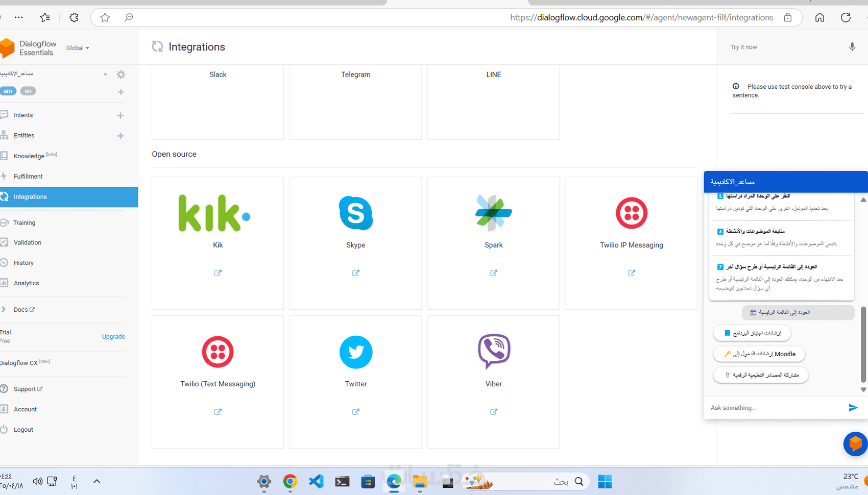868x495 pixels.
Task: Open Validation in sidebar
Action: (x=28, y=243)
